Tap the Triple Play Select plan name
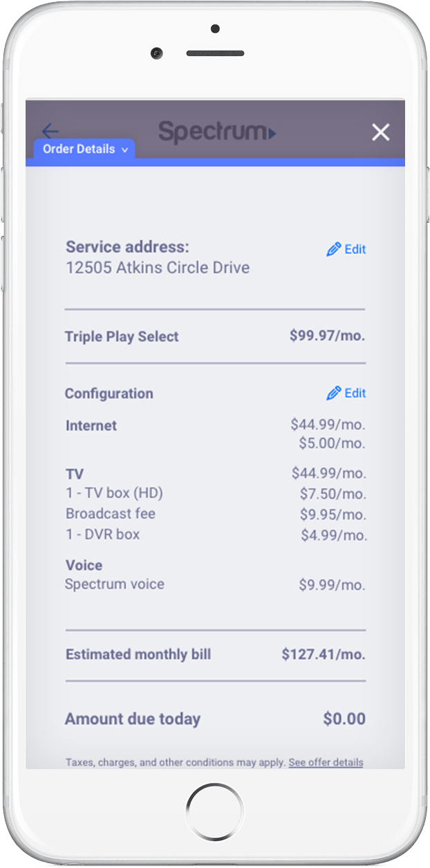The width and height of the screenshot is (430, 868). tap(122, 337)
